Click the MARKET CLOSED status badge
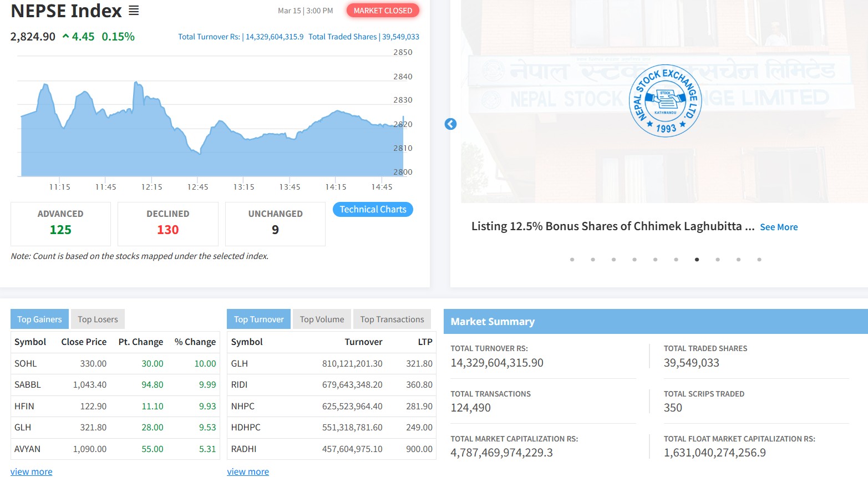The height and width of the screenshot is (477, 868). tap(383, 11)
